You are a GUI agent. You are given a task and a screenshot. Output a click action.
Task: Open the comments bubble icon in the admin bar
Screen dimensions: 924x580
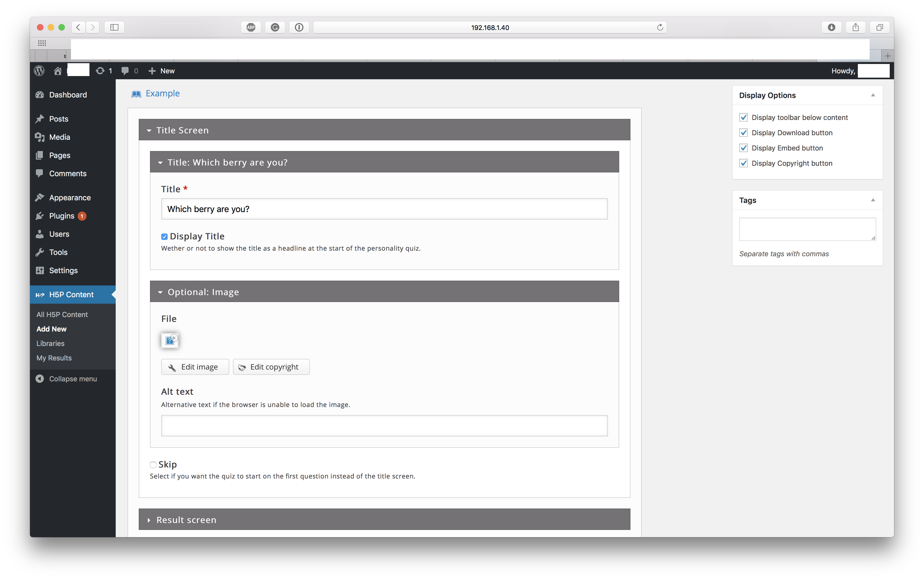[125, 71]
